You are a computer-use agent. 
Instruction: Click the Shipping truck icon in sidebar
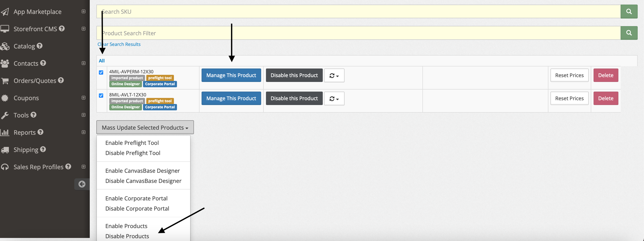pos(5,150)
